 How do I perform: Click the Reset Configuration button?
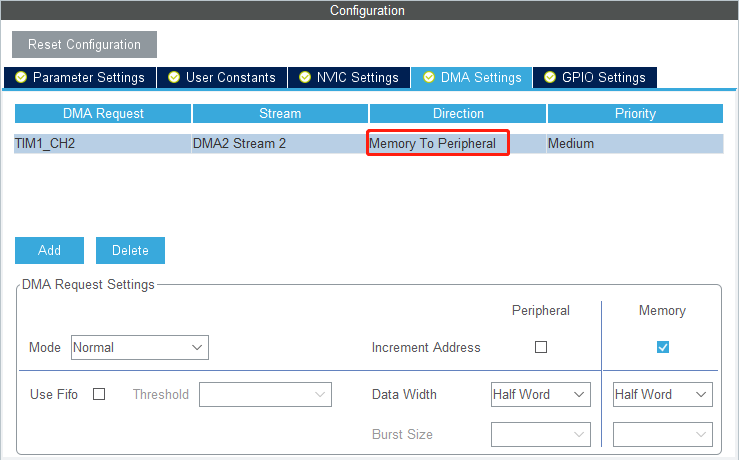pos(84,44)
